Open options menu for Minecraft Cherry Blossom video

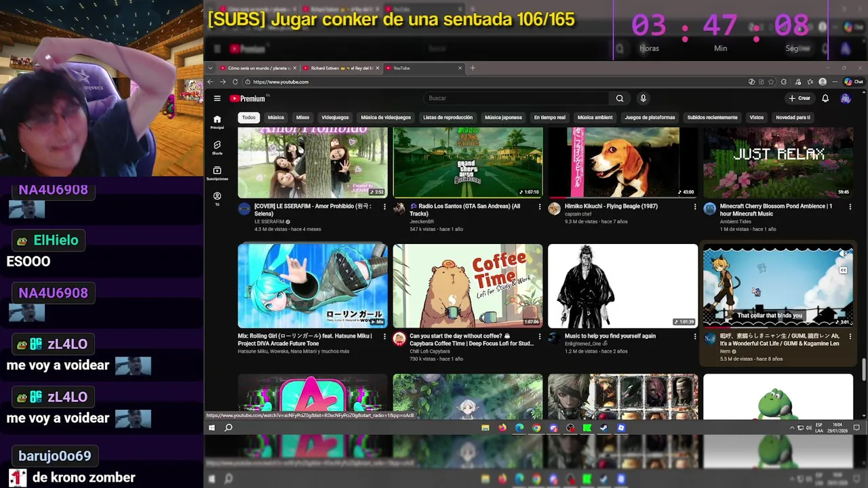tap(850, 207)
